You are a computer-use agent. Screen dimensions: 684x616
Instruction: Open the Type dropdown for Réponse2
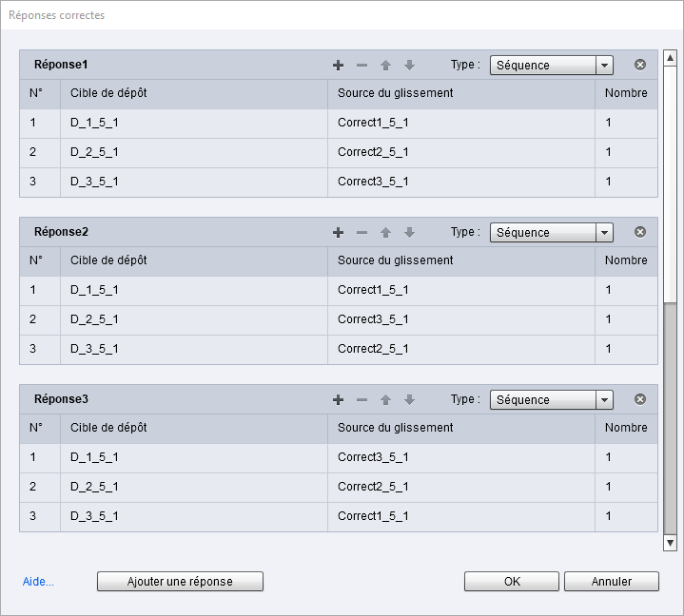click(x=604, y=233)
